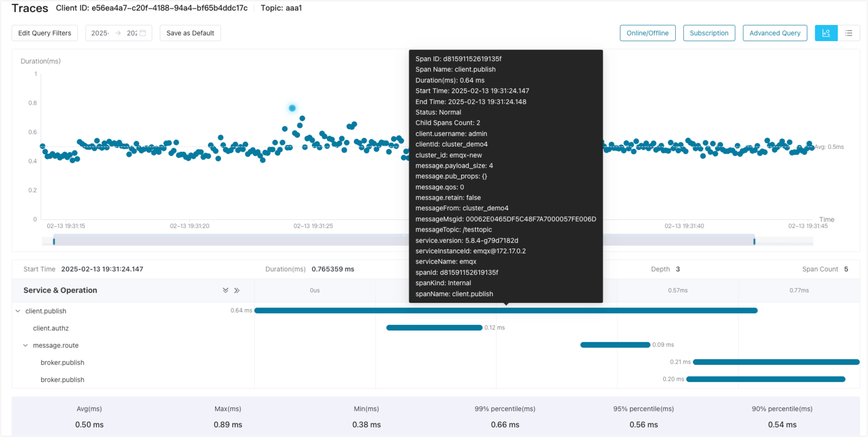Select the first broker.publish tree row

tap(62, 363)
